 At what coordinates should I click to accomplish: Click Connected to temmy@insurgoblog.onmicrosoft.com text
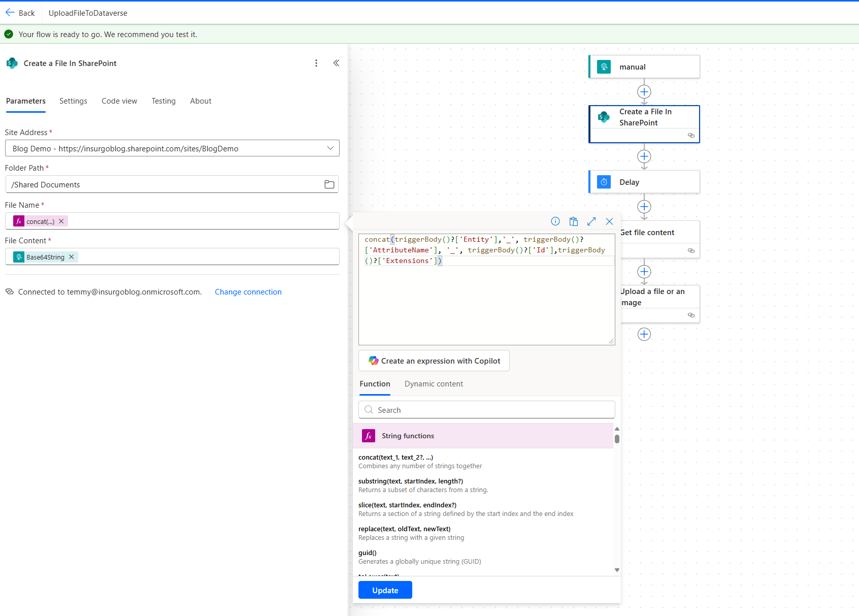[x=110, y=292]
